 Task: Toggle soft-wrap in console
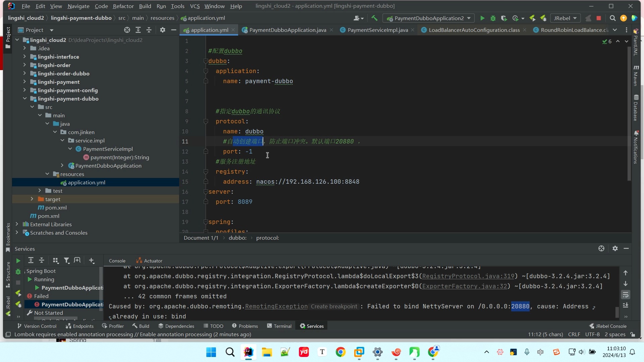tap(626, 295)
